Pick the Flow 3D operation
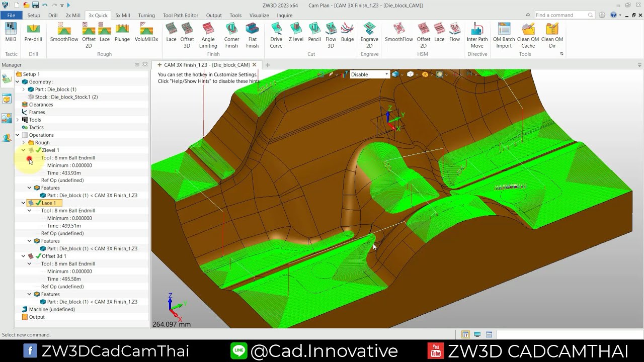The width and height of the screenshot is (644, 362). (331, 35)
